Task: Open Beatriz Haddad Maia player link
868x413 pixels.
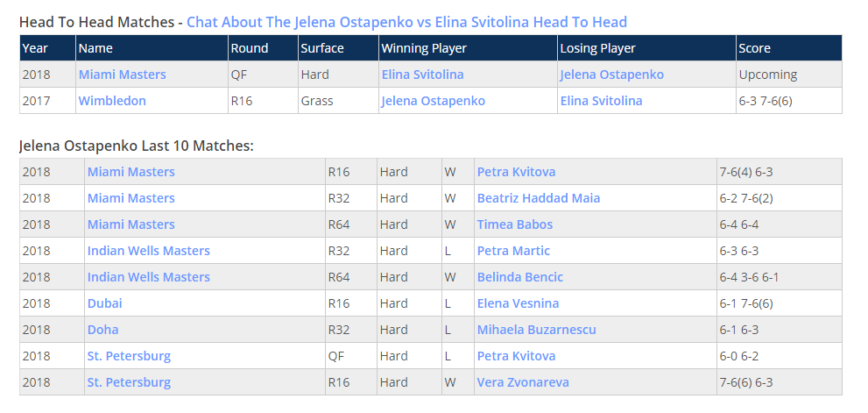Action: pos(539,198)
